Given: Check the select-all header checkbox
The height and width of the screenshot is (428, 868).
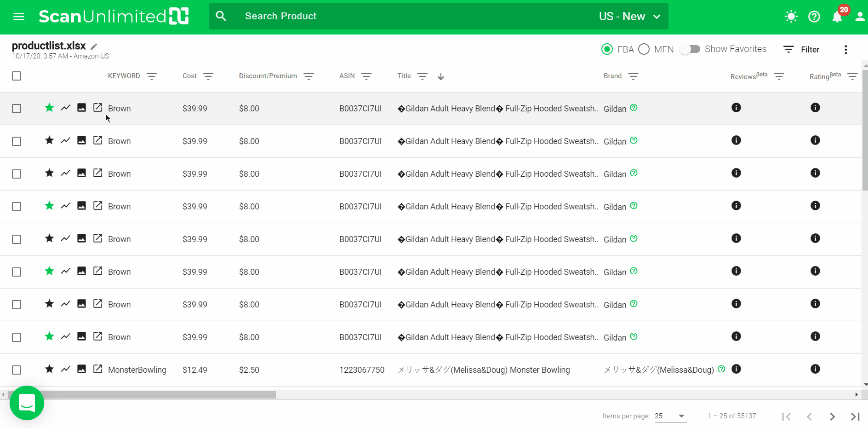Looking at the screenshot, I should click(x=17, y=76).
